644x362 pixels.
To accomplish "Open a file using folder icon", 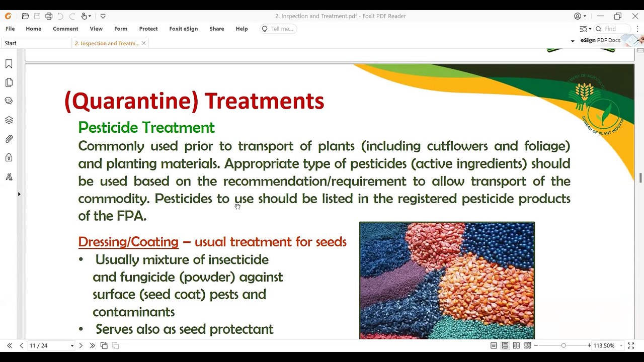I will pyautogui.click(x=25, y=16).
